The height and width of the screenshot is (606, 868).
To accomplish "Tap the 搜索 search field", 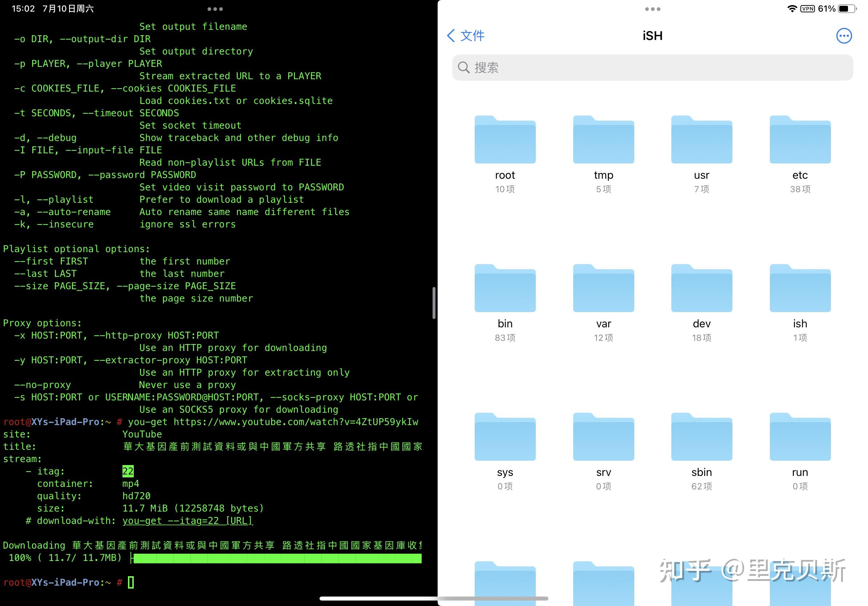I will [x=652, y=68].
